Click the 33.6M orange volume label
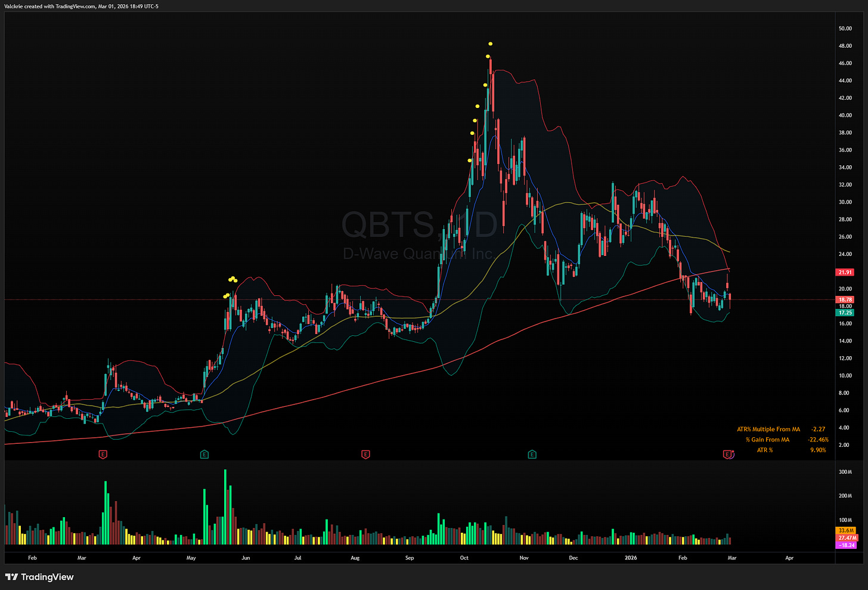The width and height of the screenshot is (868, 590). tap(846, 530)
